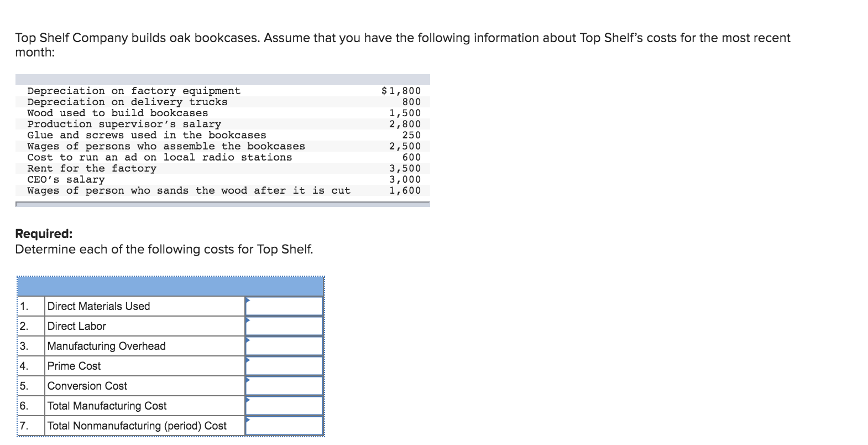Screen dimensions: 868x445
Task: Click the 3,500 factory rent amount
Action: coord(405,168)
